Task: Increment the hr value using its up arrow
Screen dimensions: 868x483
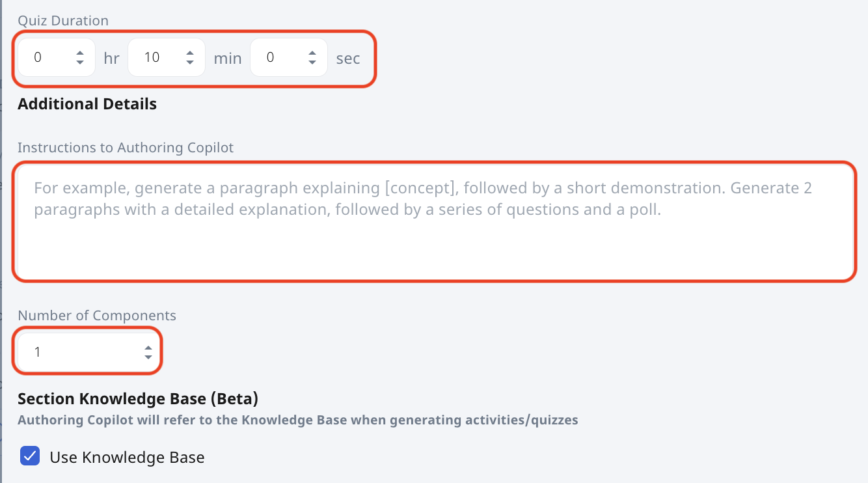Action: click(81, 52)
